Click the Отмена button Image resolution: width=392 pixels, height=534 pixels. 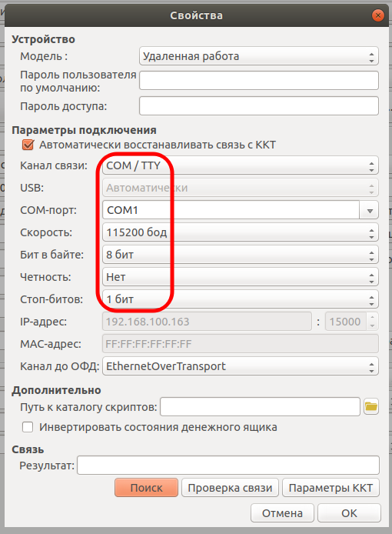click(x=282, y=513)
